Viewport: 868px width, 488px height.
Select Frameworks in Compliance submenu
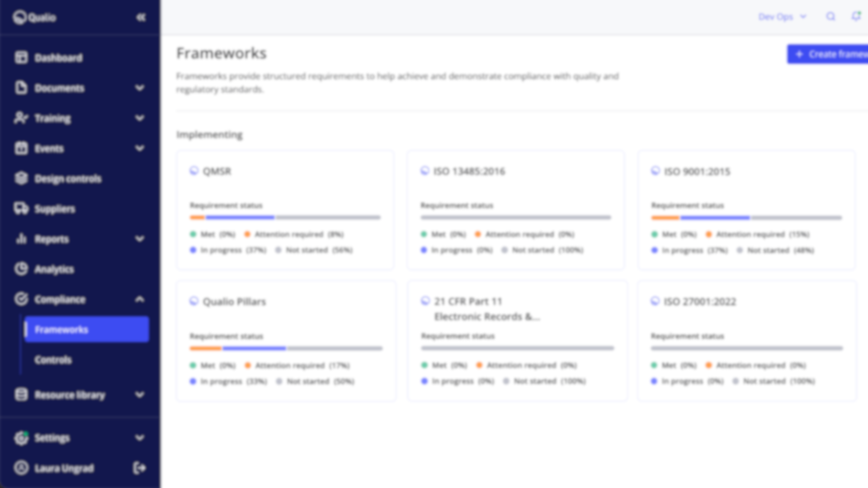pos(86,329)
